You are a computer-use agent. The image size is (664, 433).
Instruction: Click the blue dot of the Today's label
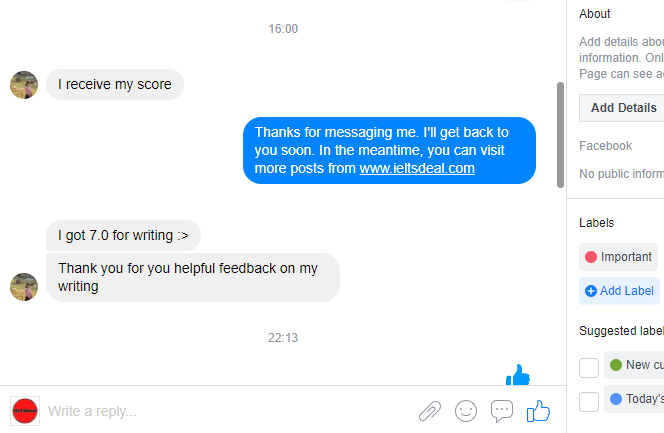pos(616,399)
